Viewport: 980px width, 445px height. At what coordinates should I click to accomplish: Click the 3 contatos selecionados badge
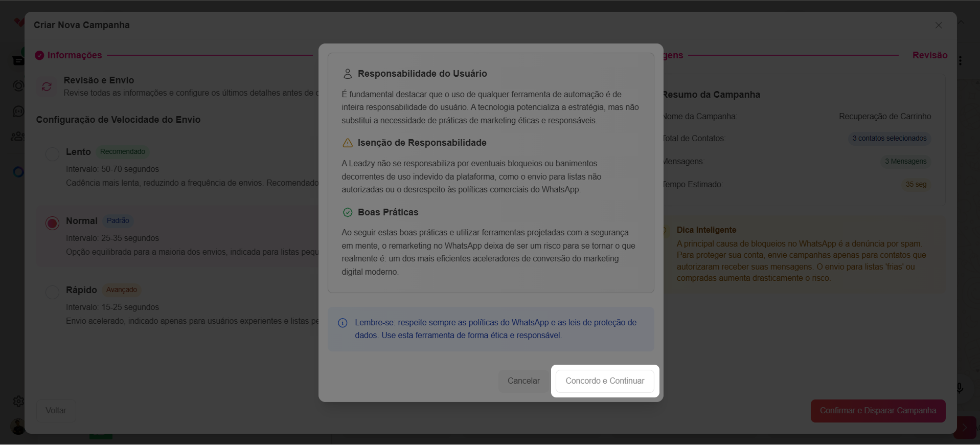[x=889, y=139]
